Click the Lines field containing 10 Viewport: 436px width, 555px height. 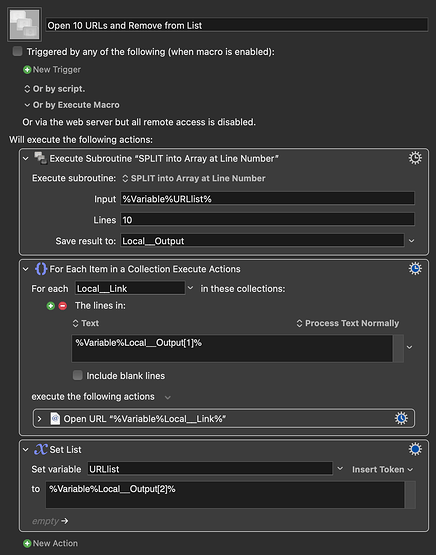(x=267, y=219)
